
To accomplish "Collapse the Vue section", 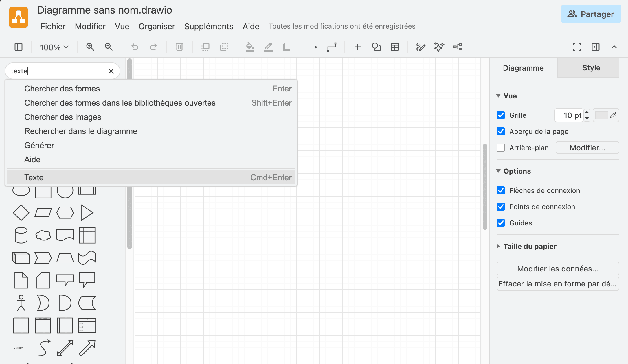I will click(498, 96).
